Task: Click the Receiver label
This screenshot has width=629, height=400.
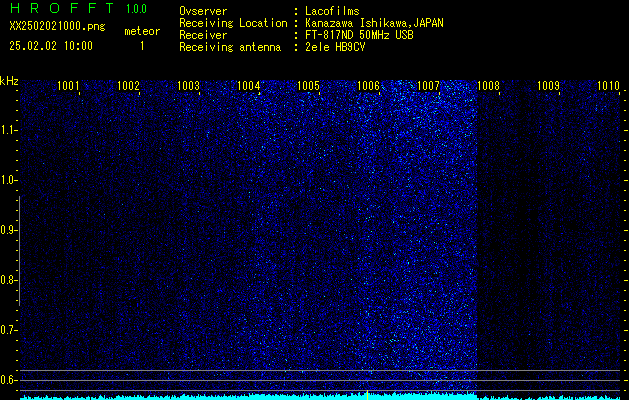Action: (x=203, y=35)
